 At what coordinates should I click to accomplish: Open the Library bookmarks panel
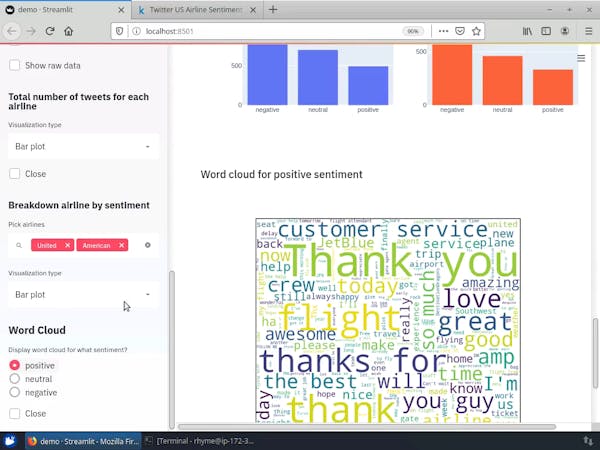(x=527, y=31)
